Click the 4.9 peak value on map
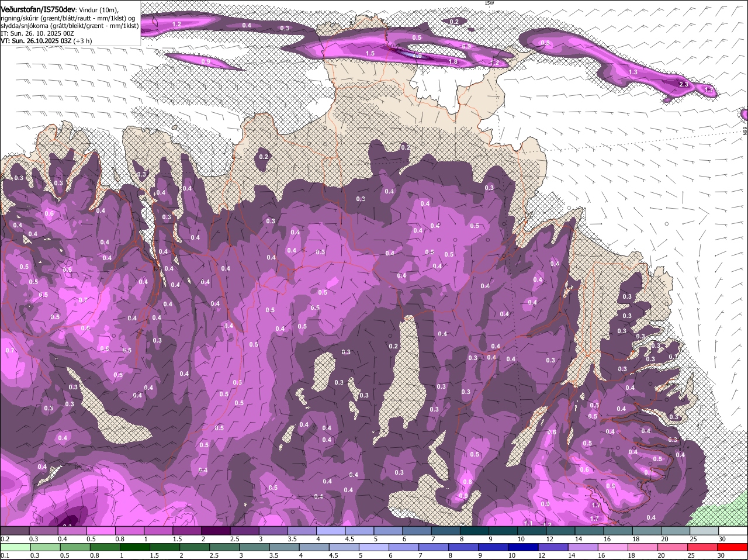 (417, 56)
